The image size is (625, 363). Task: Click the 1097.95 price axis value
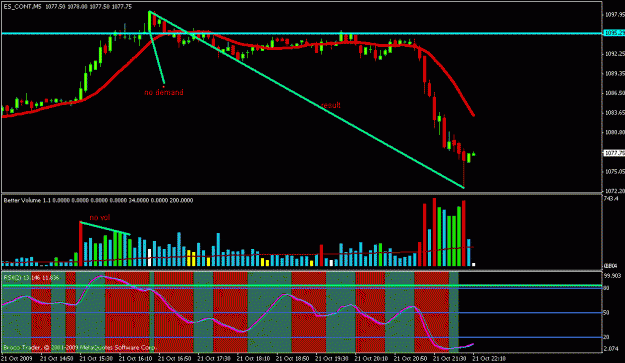pyautogui.click(x=615, y=15)
